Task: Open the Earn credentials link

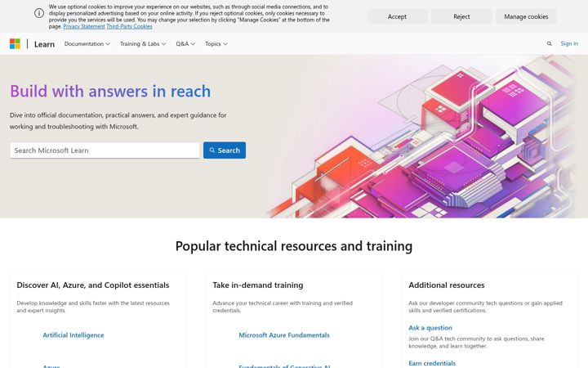Action: [x=432, y=363]
